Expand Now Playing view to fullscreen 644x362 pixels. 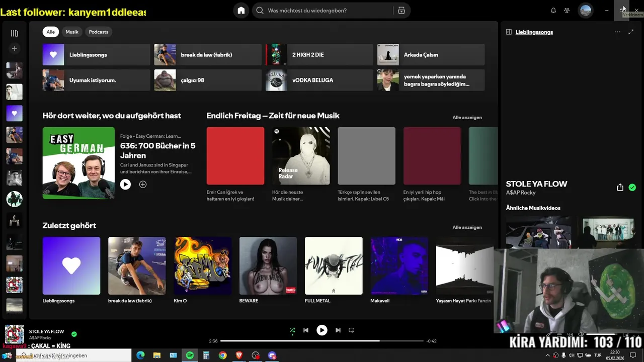point(631,32)
